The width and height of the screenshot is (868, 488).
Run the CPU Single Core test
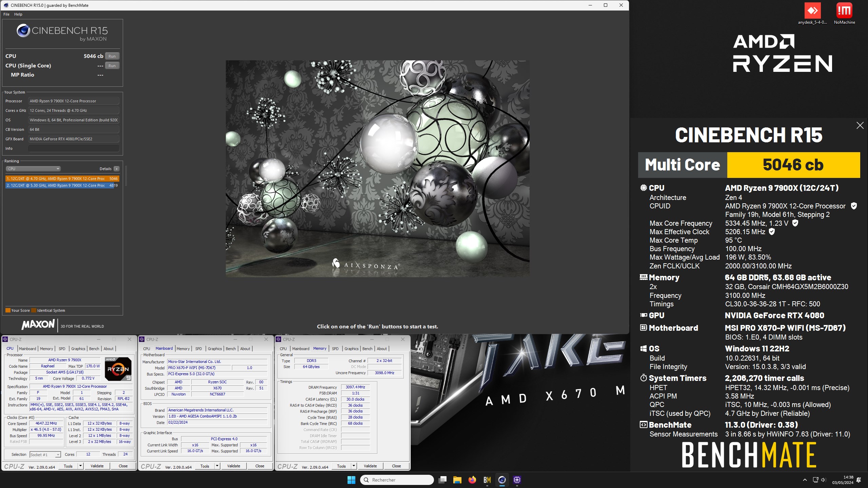(112, 65)
